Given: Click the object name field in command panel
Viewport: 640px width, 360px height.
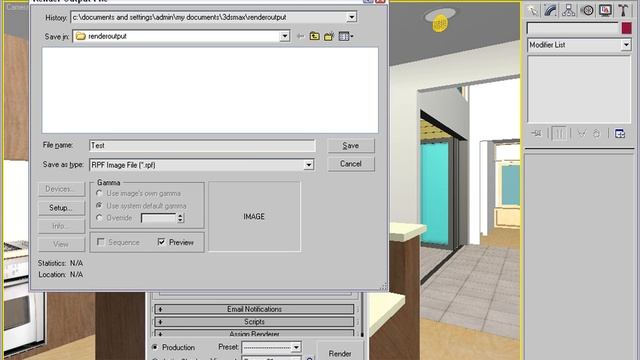Looking at the screenshot, I should (573, 28).
